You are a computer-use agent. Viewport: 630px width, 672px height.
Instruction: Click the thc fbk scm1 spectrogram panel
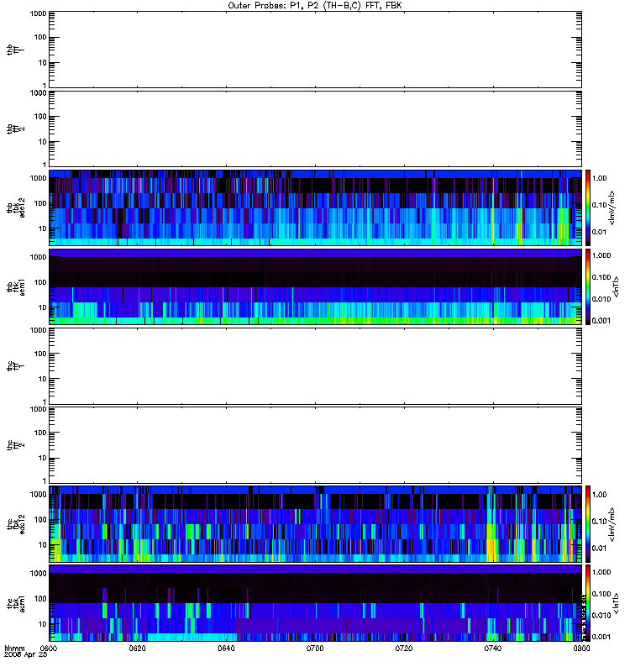315,603
